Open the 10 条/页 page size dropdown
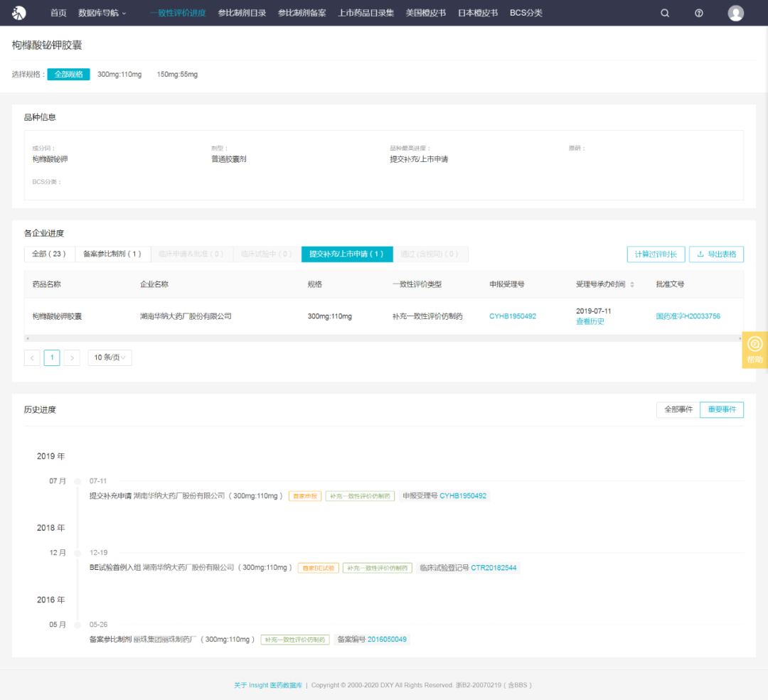This screenshot has width=768, height=700. tap(110, 358)
